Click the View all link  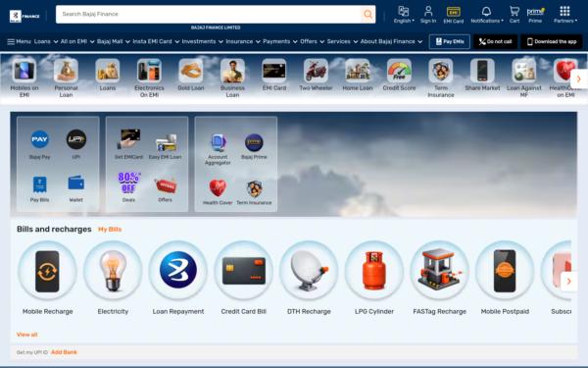point(27,335)
